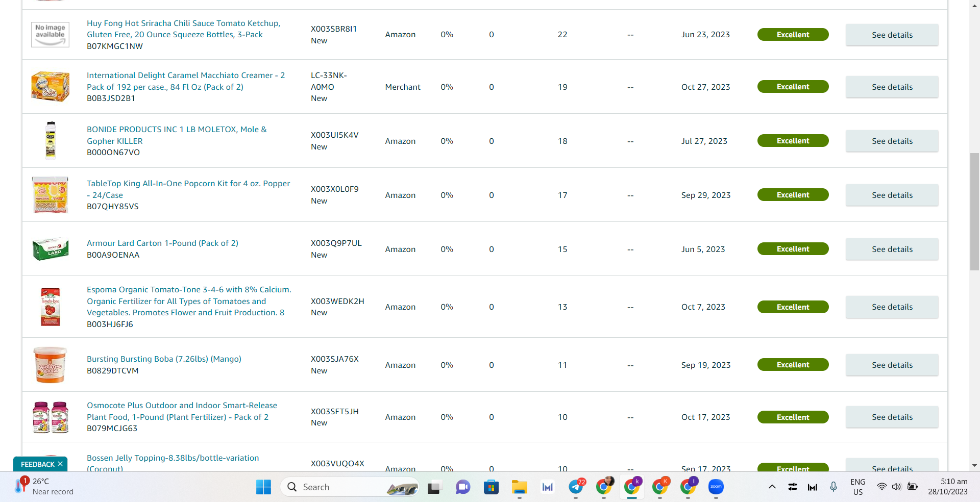
Task: Click the Espoma Tomato-Tone bag thumbnail
Action: pyautogui.click(x=50, y=307)
